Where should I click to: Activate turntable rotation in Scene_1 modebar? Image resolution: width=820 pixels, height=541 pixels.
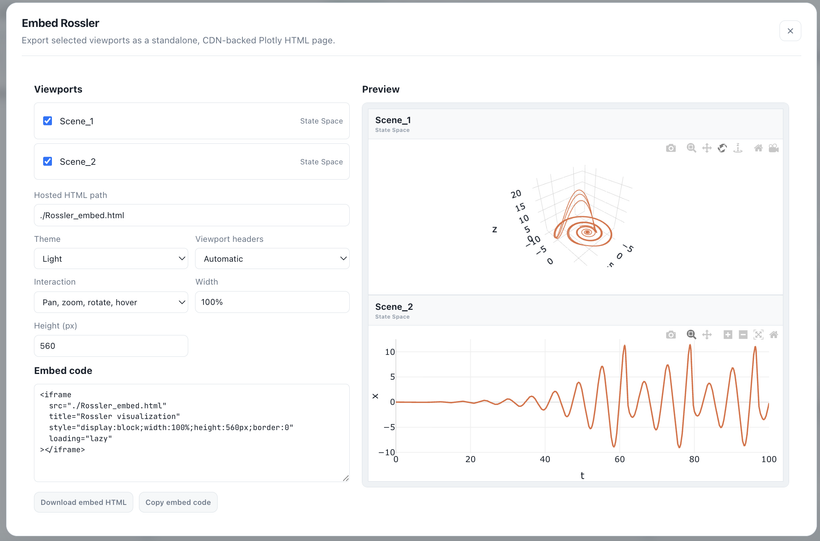tap(737, 148)
